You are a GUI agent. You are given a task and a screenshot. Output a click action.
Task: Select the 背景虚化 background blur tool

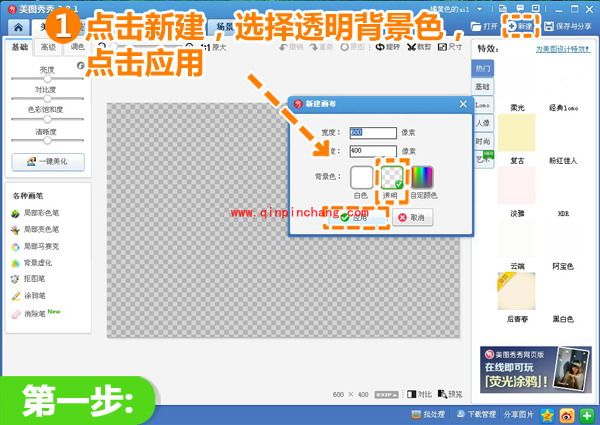tap(32, 263)
